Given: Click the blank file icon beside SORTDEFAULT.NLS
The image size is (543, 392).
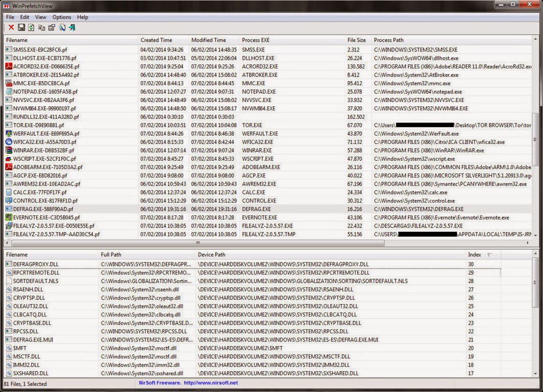Looking at the screenshot, I should tap(9, 281).
